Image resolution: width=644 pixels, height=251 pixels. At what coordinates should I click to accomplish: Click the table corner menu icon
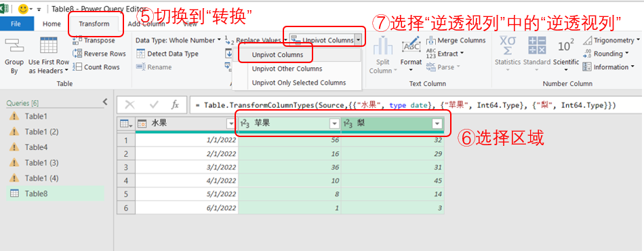tap(125, 123)
